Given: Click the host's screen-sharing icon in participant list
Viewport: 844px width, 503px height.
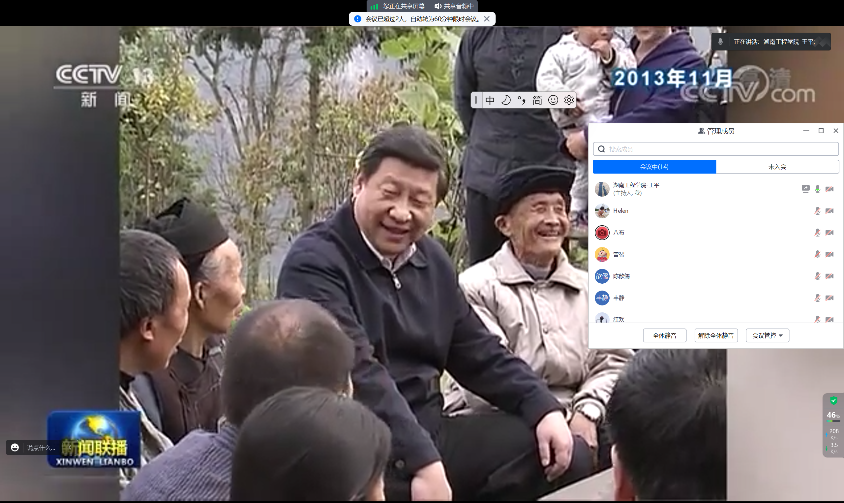Looking at the screenshot, I should [805, 188].
